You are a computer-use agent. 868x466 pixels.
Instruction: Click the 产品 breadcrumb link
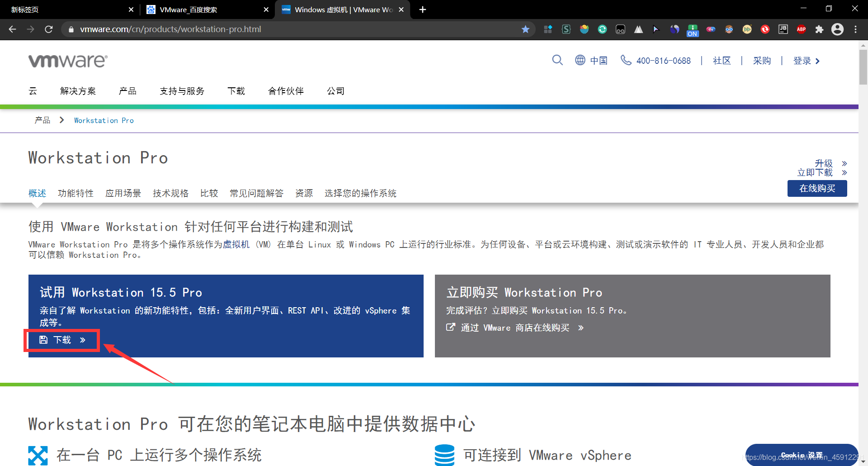tap(42, 120)
